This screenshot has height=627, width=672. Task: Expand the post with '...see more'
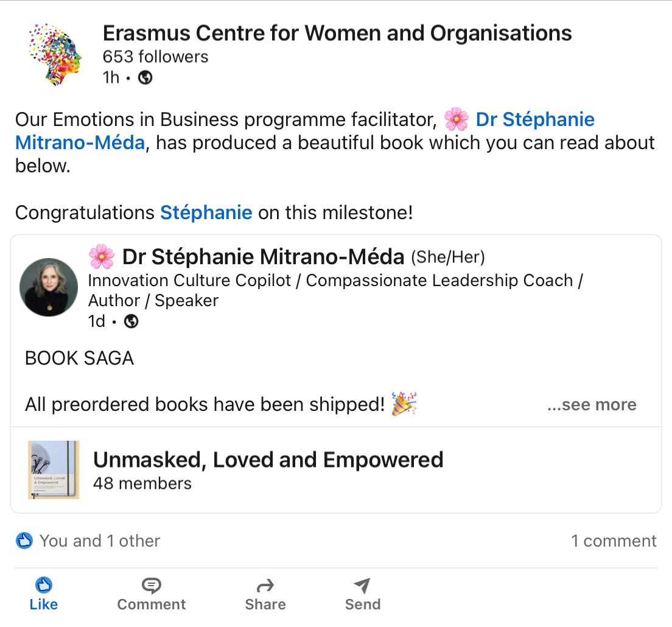click(x=592, y=405)
